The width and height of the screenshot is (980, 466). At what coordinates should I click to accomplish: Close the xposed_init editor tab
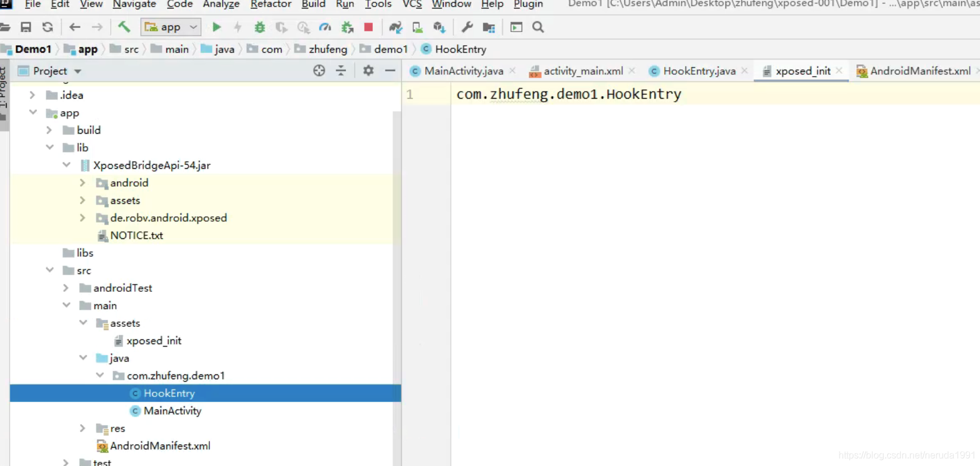[839, 71]
